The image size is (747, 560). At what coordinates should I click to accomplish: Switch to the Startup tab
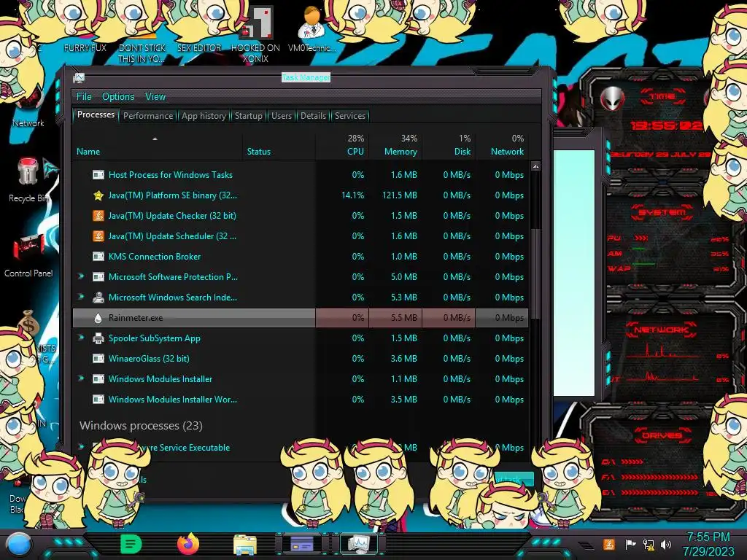[248, 116]
